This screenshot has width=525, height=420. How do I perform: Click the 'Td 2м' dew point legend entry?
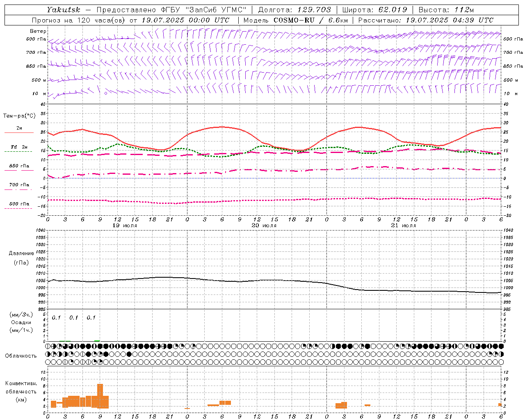pyautogui.click(x=19, y=147)
